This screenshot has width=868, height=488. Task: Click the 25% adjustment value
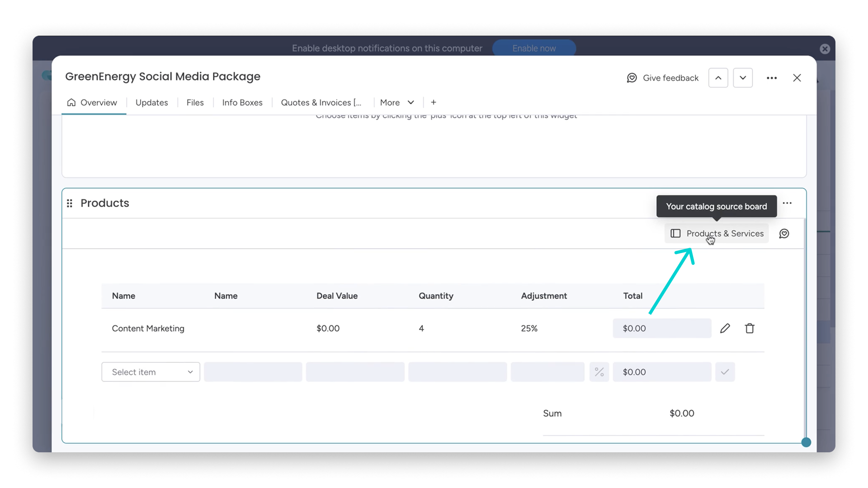pyautogui.click(x=529, y=328)
